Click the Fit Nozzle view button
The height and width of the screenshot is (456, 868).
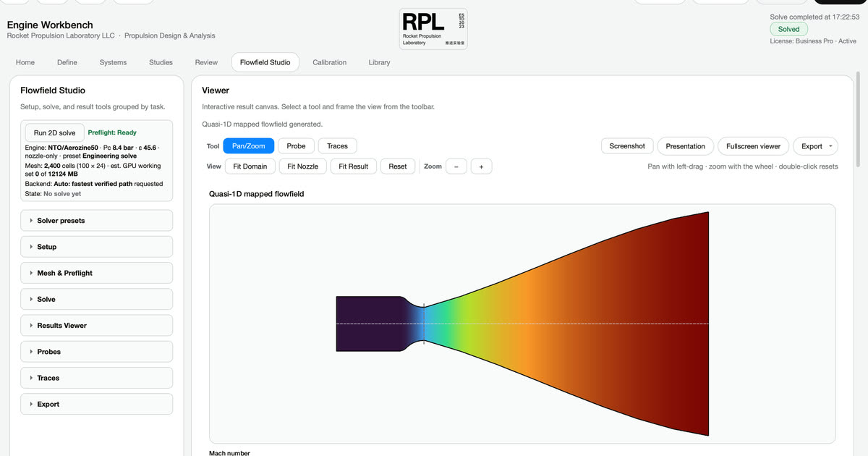(x=302, y=166)
